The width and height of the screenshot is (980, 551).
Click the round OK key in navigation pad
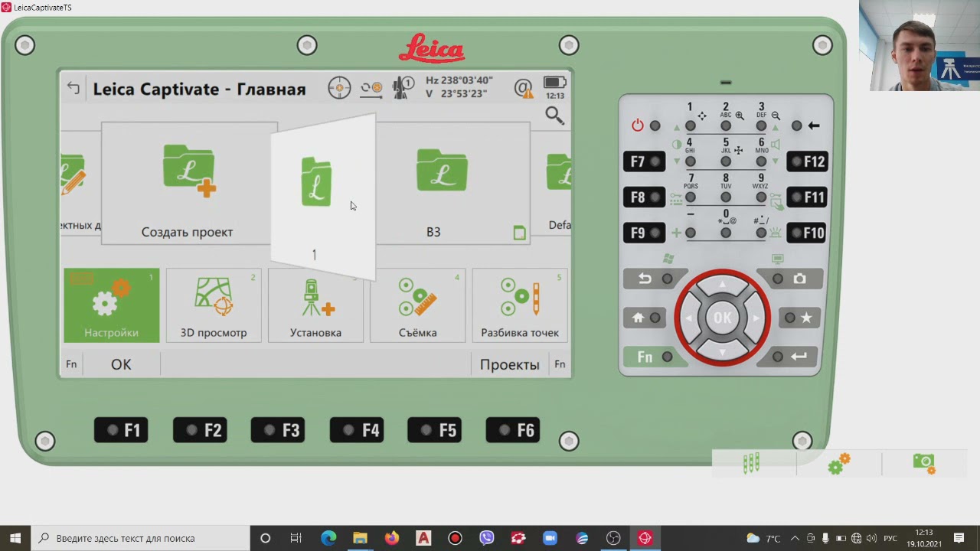coord(722,318)
